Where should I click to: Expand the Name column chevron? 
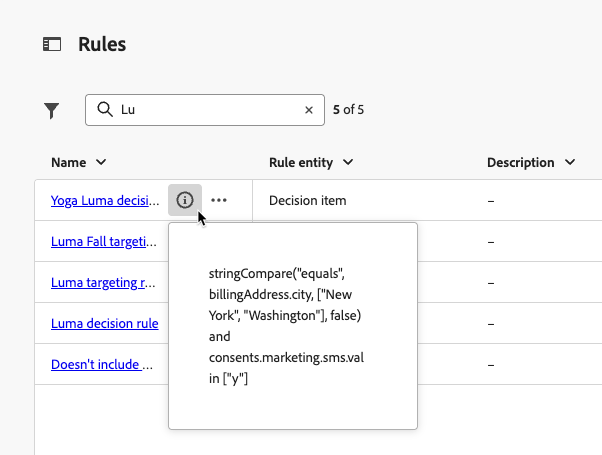pyautogui.click(x=101, y=163)
